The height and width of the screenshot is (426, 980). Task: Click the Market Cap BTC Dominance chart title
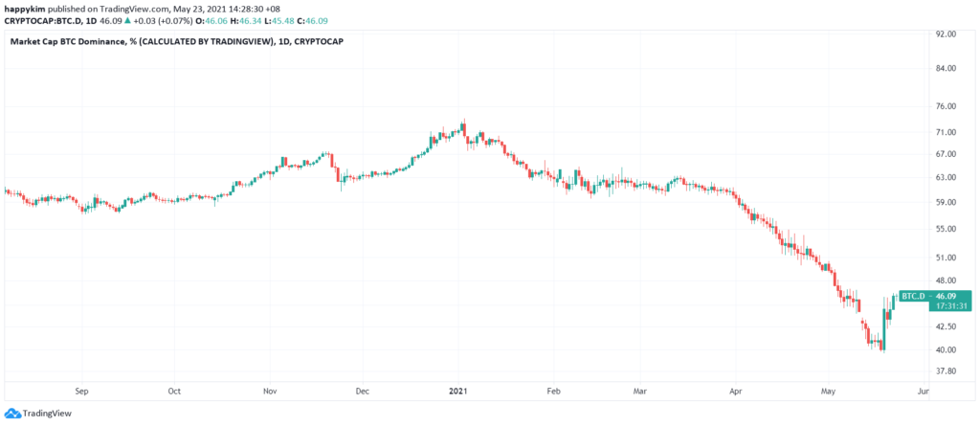(x=176, y=42)
